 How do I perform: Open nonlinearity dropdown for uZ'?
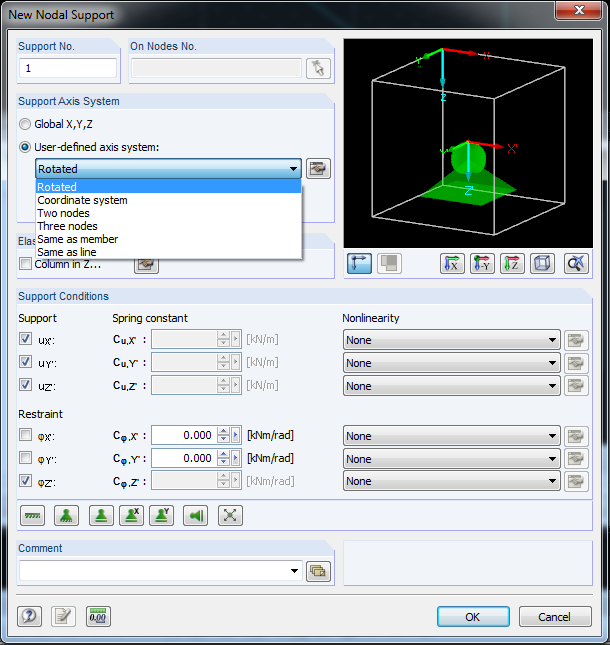tap(552, 386)
